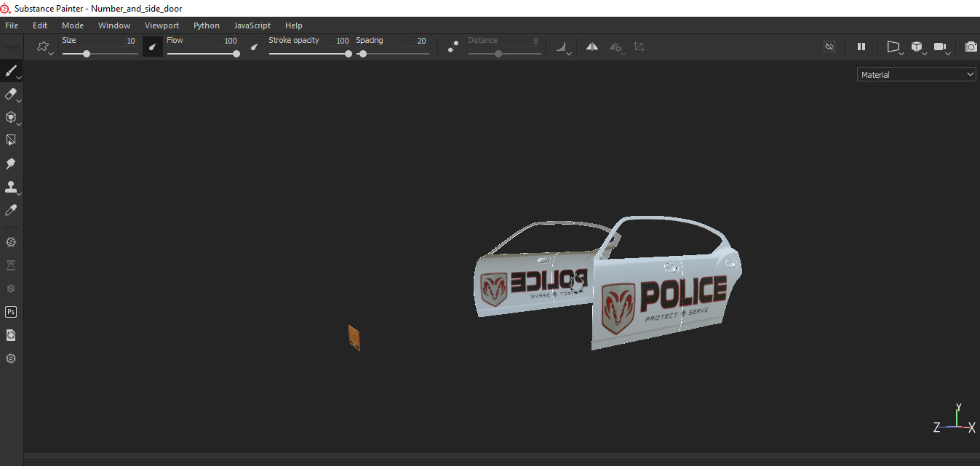The image size is (980, 466).
Task: Click the Export to Photoshop icon
Action: (11, 312)
